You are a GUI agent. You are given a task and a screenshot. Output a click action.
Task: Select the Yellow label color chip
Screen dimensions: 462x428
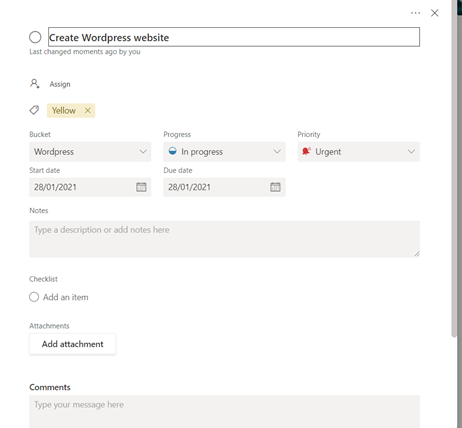(64, 110)
